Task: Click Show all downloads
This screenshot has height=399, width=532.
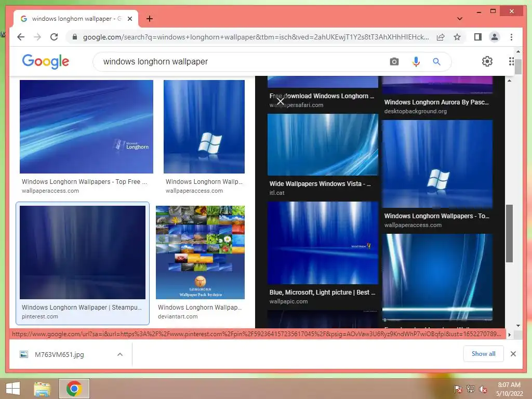Action: [x=483, y=354]
